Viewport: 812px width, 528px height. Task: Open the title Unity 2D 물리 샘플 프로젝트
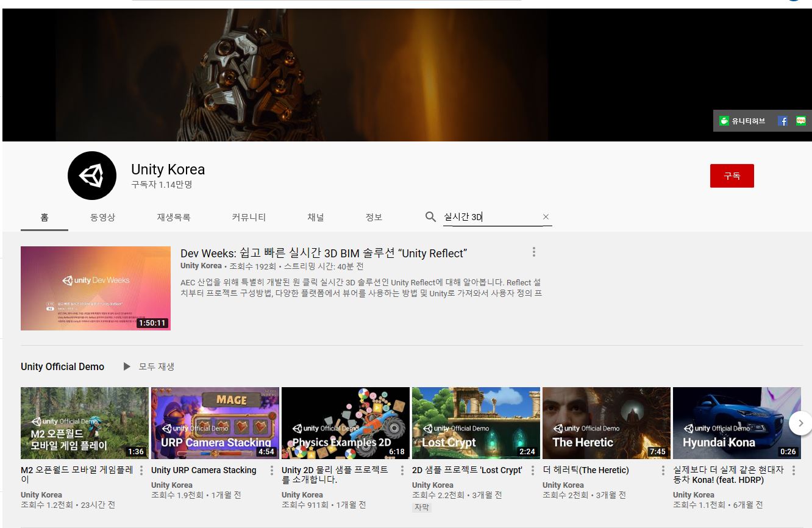335,475
